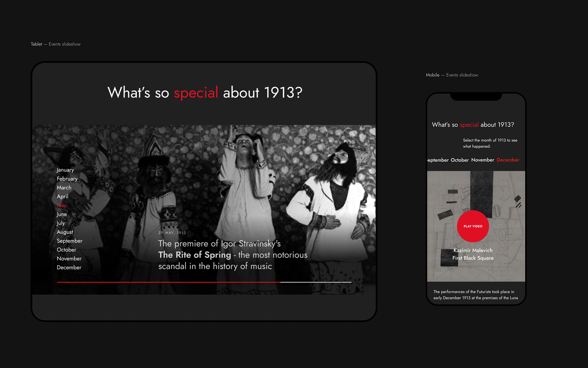Tap the partially visible September mobile tab
Image resolution: width=588 pixels, height=368 pixels.
(438, 160)
